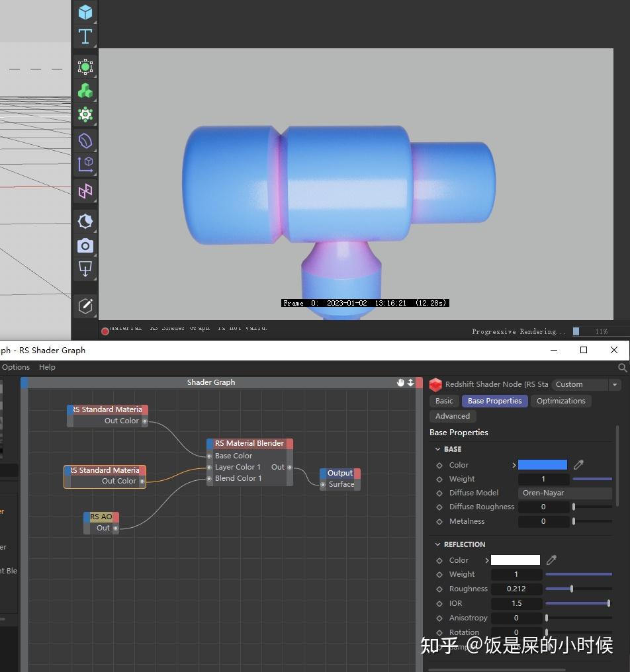
Task: Click the search magnifier icon
Action: point(622,368)
